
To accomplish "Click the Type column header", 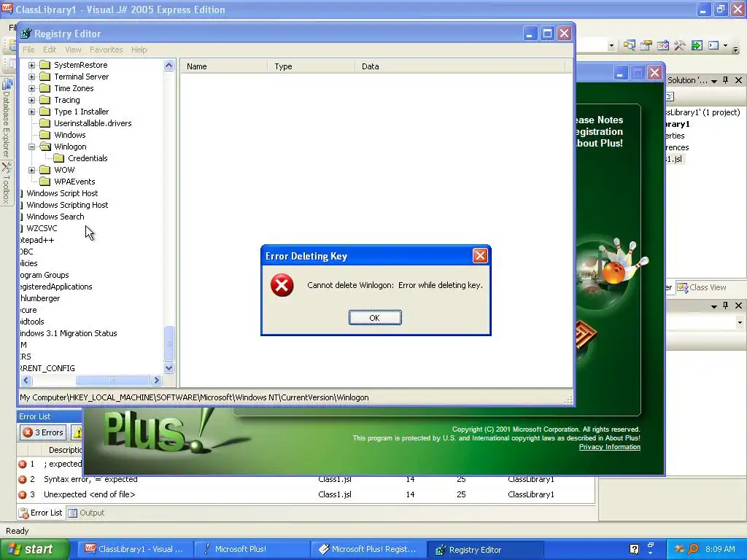I will [311, 66].
